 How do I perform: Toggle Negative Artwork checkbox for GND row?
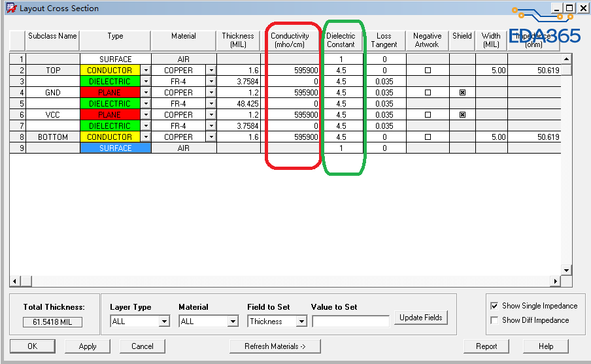(428, 93)
